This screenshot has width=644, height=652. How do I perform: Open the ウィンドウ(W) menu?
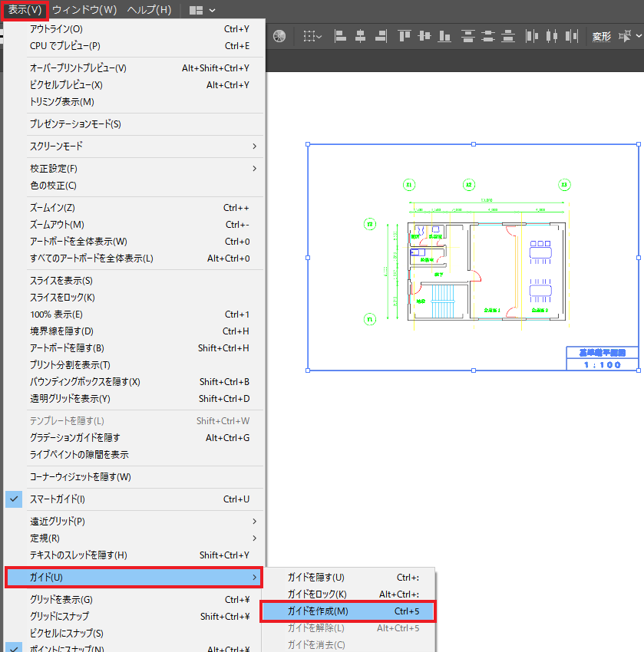(x=84, y=10)
